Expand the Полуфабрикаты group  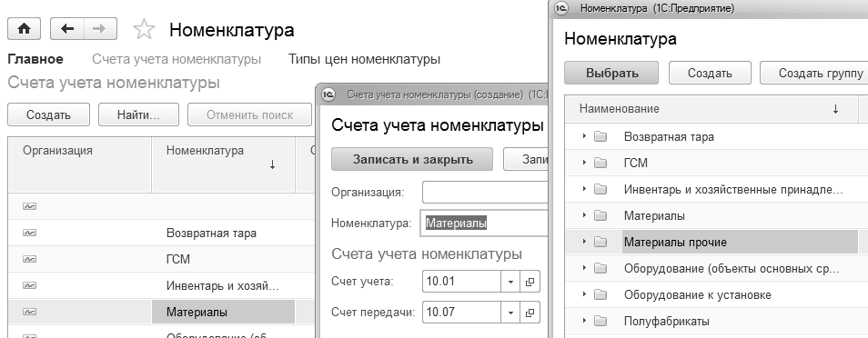click(584, 321)
